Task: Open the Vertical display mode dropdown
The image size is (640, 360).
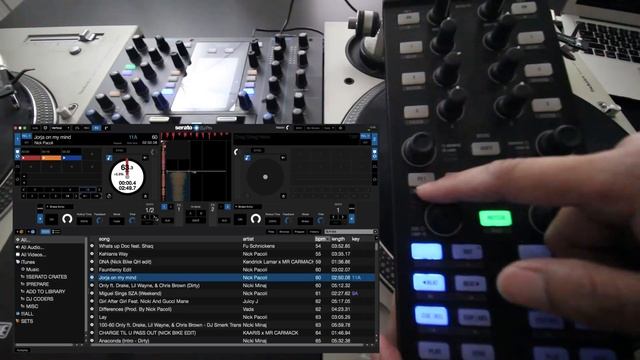Action: [x=60, y=128]
